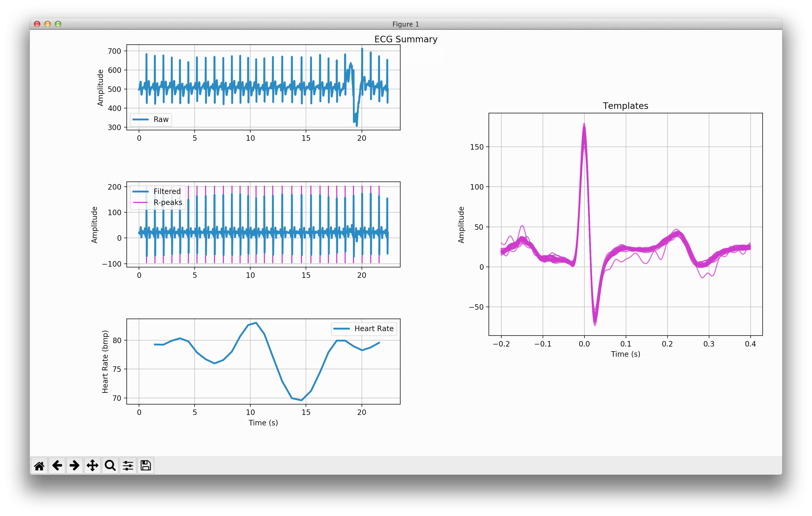
Task: Activate the Pan axes tool
Action: [x=92, y=465]
